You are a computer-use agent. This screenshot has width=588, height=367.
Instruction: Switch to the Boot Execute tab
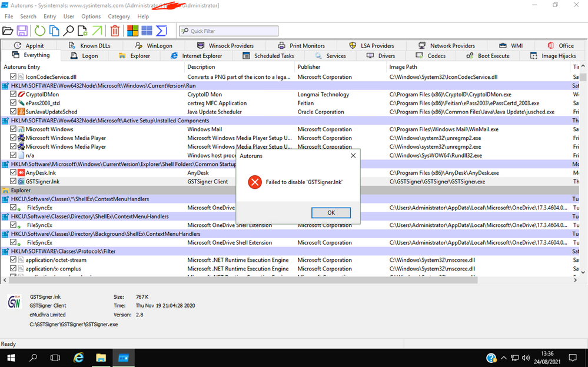(x=488, y=56)
